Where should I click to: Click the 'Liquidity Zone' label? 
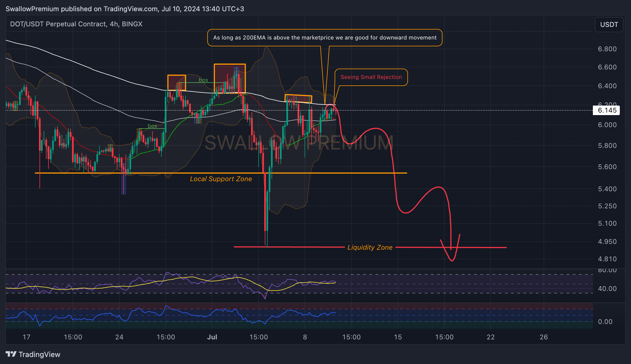point(370,248)
